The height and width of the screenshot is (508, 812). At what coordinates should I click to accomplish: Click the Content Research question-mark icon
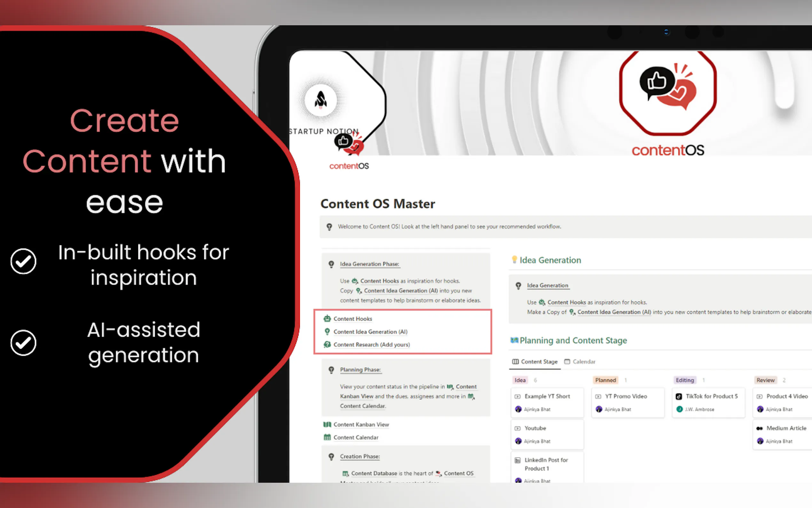coord(327,345)
